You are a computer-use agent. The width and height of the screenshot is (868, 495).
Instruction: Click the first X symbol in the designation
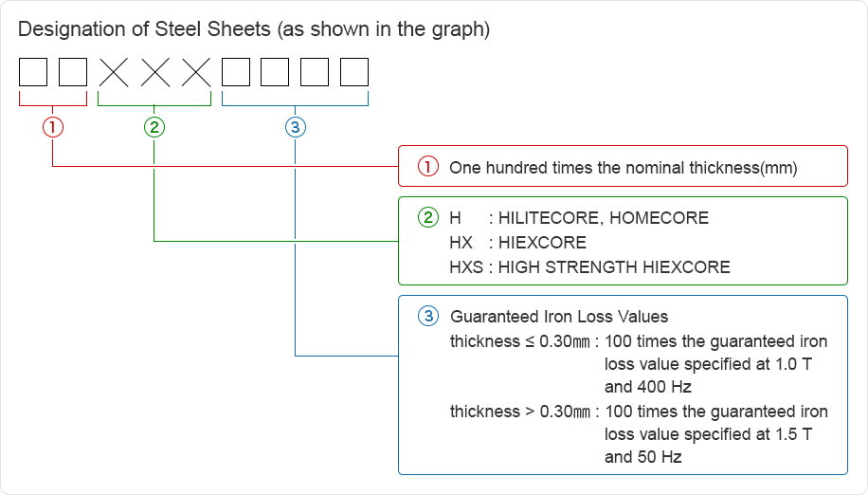(x=115, y=73)
